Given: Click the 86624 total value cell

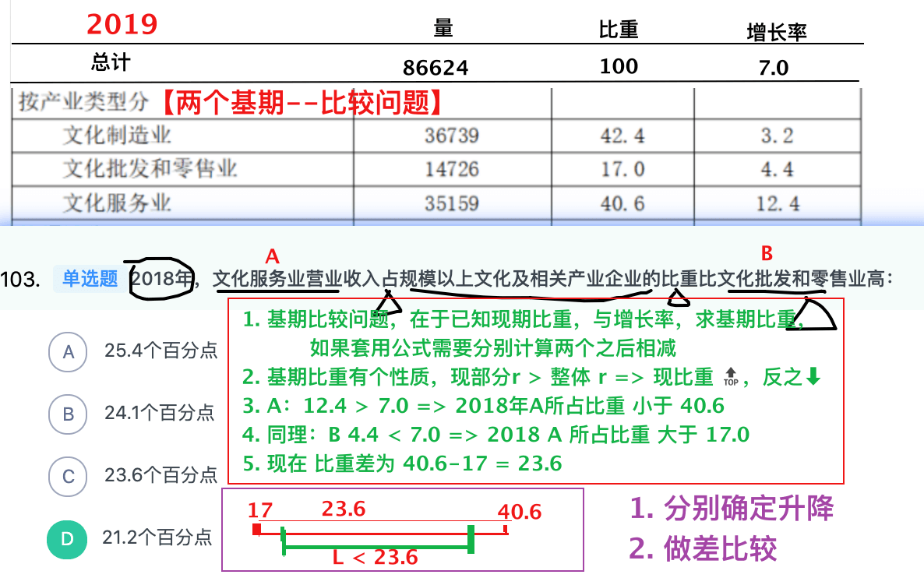Looking at the screenshot, I should [x=436, y=68].
